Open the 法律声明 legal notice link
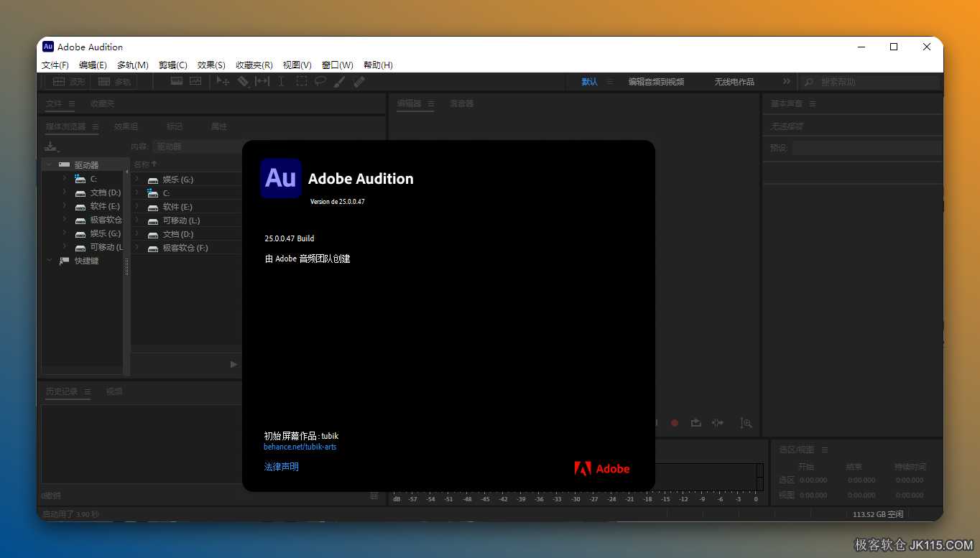Viewport: 980px width, 558px height. pos(282,467)
